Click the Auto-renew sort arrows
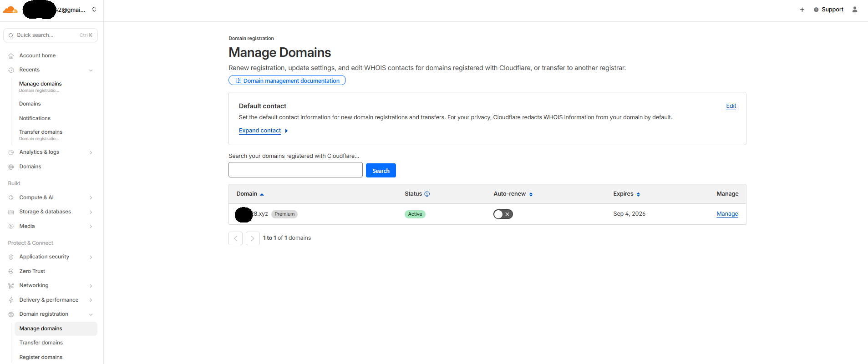 [x=531, y=194]
